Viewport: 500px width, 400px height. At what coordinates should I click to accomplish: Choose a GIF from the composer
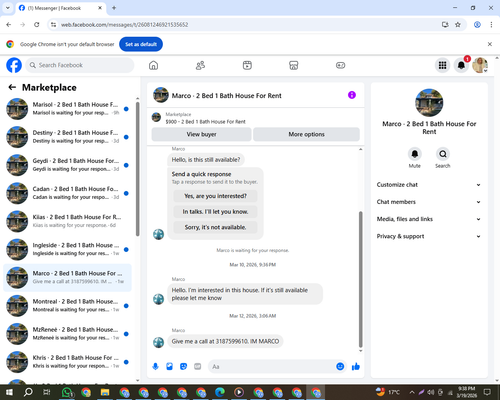[x=198, y=367]
